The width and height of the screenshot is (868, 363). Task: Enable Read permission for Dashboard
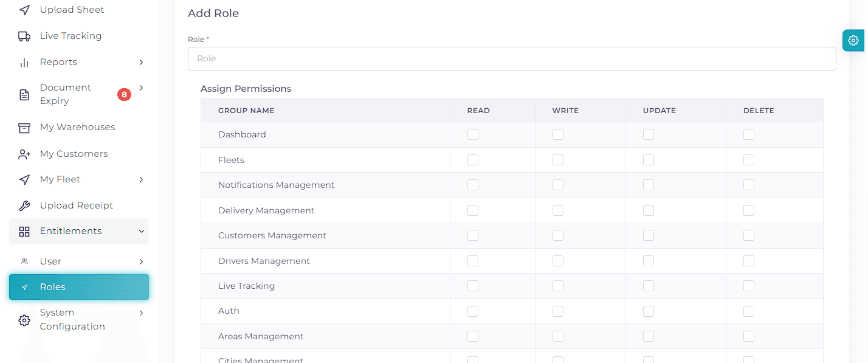point(473,134)
